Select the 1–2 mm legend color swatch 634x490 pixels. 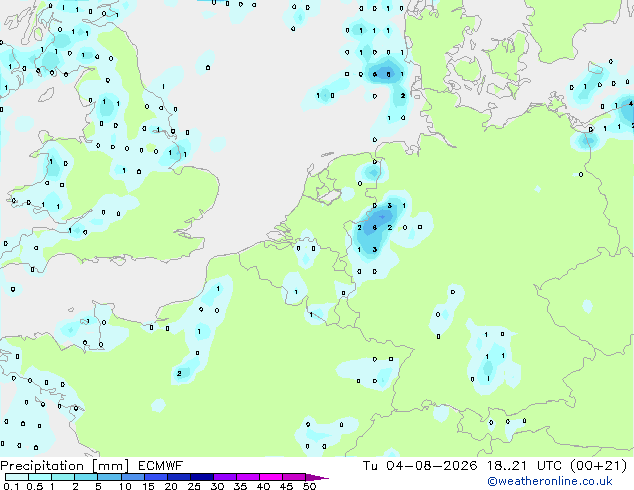(63, 477)
